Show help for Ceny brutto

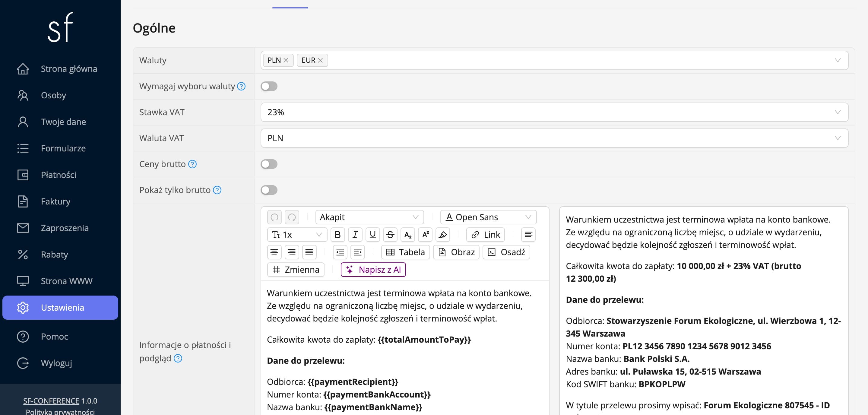(x=192, y=164)
